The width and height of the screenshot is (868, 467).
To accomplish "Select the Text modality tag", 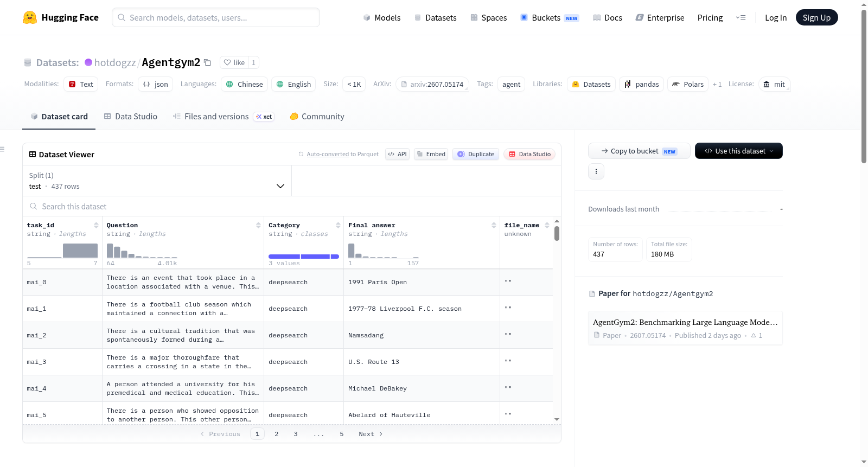I will (81, 84).
